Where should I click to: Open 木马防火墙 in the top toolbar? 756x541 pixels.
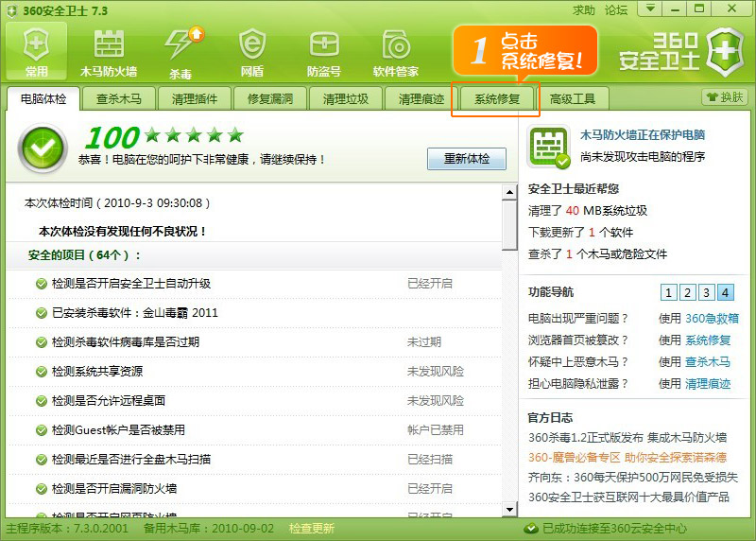(109, 50)
